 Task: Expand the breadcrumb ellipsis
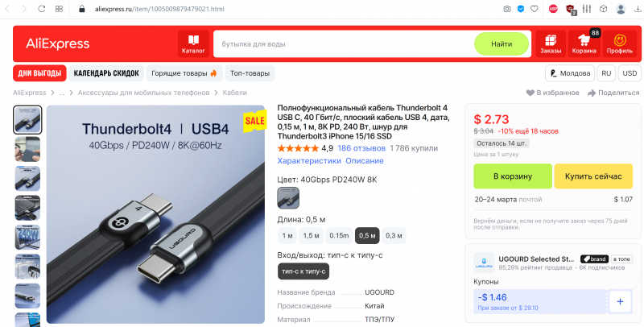pyautogui.click(x=62, y=93)
